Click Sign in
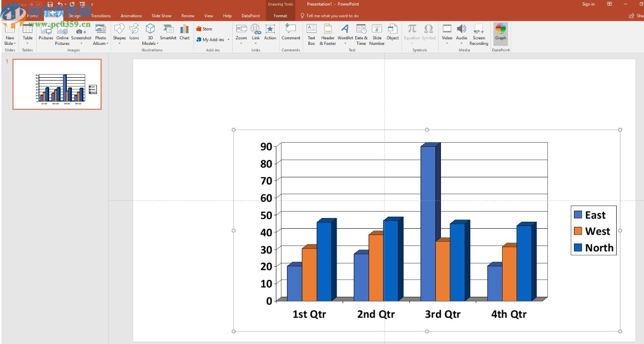This screenshot has width=644, height=344. tap(588, 4)
